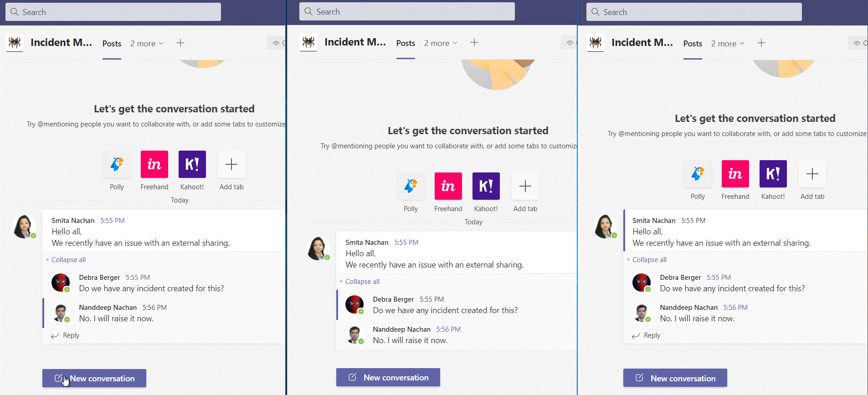Focus the Search box in the middle panel
This screenshot has height=395, width=868.
[407, 12]
